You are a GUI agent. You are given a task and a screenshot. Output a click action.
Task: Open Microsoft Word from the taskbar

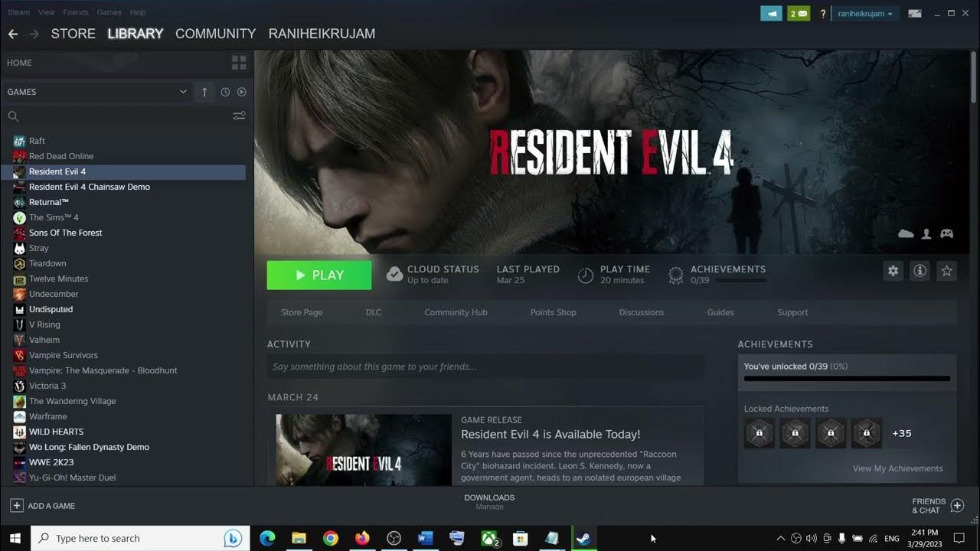pyautogui.click(x=425, y=538)
